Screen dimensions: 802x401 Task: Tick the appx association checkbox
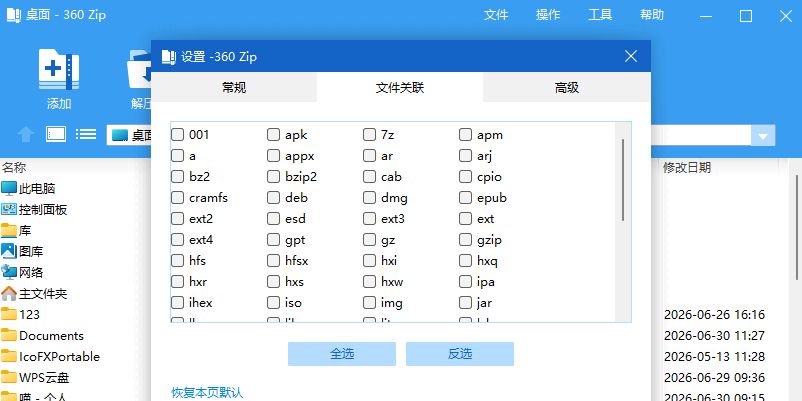point(274,156)
